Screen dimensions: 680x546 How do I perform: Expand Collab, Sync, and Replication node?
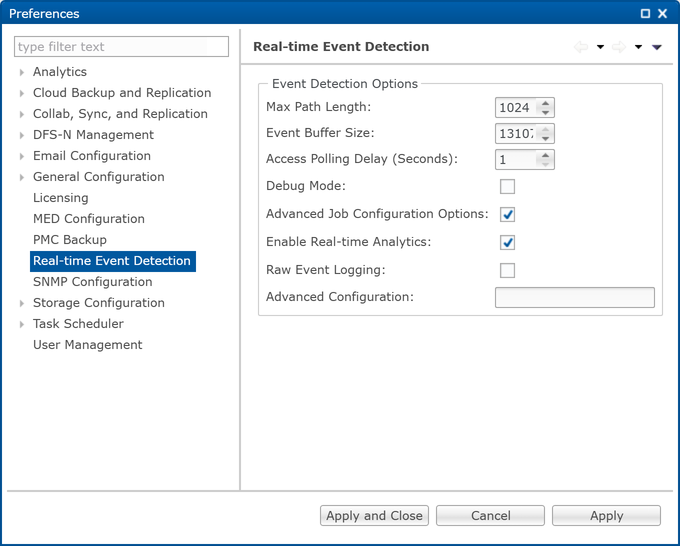(22, 114)
